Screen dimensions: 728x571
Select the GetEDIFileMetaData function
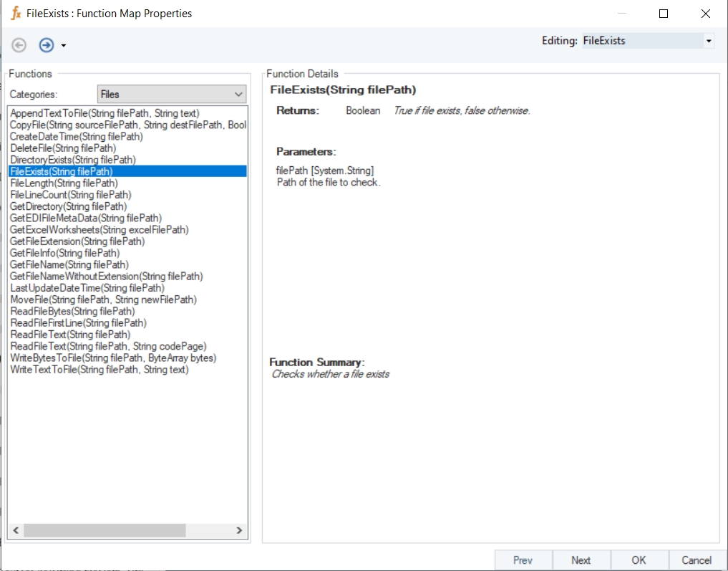[85, 218]
